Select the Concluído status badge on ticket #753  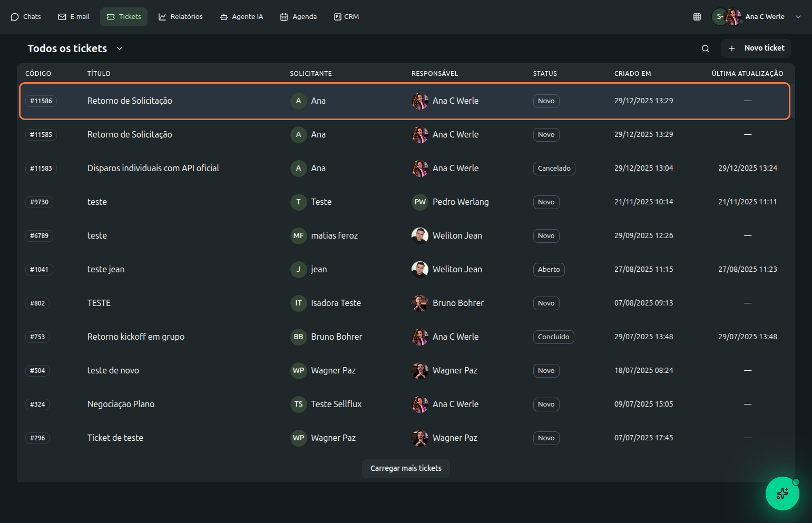click(x=553, y=337)
